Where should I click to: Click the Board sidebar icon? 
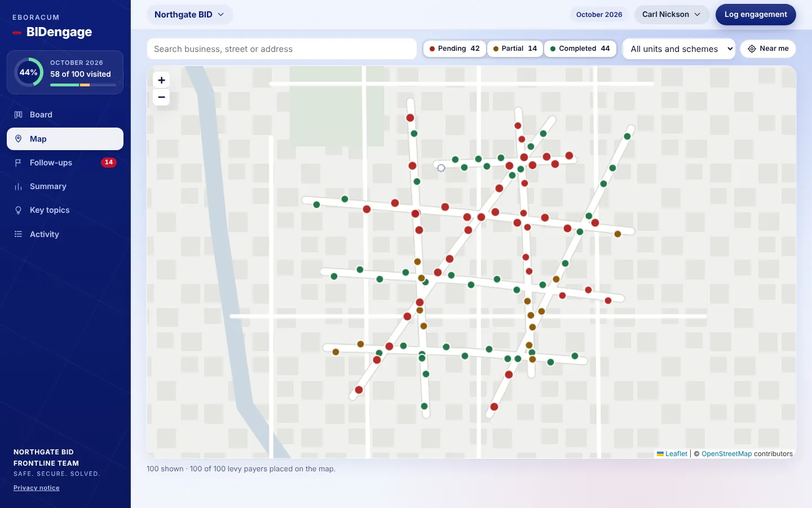tap(18, 115)
